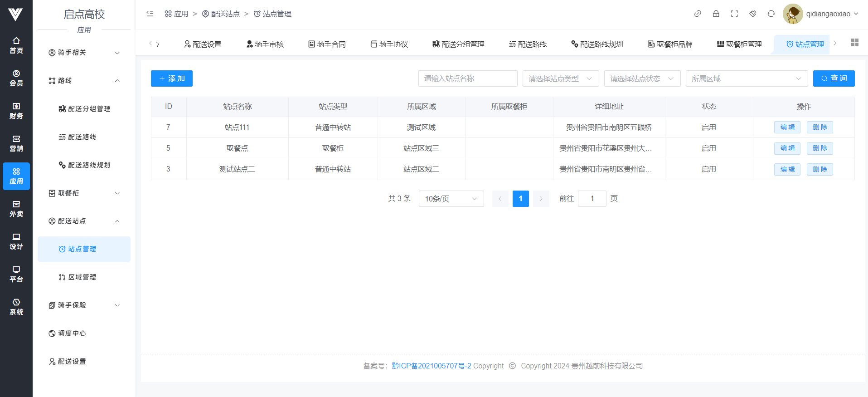
Task: Switch to the 骑手审核 tab
Action: (265, 44)
